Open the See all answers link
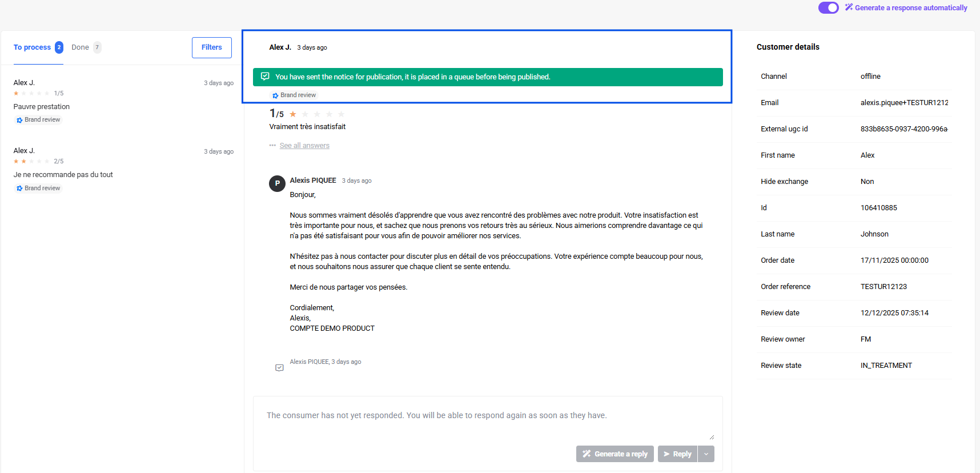Screen dimensions: 980x473 pos(304,146)
